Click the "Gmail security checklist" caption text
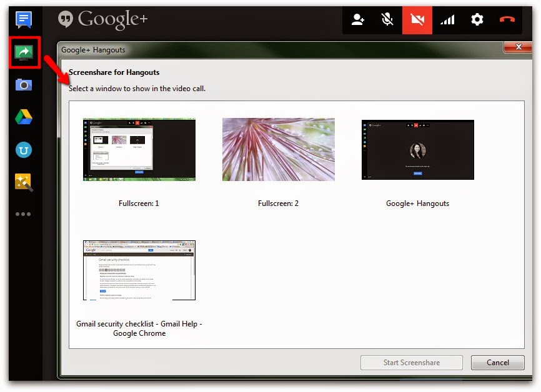The width and height of the screenshot is (541, 392). click(x=139, y=328)
